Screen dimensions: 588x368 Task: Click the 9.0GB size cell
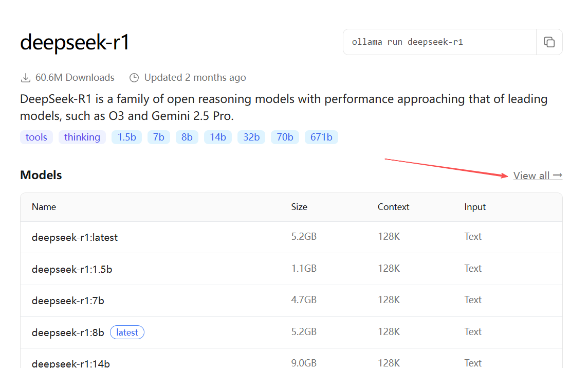point(304,363)
